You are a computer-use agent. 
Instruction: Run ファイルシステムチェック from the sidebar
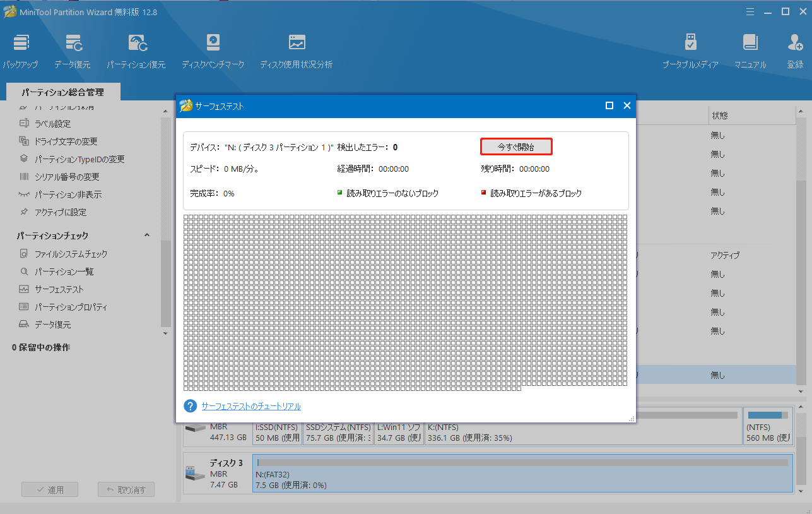click(x=70, y=254)
